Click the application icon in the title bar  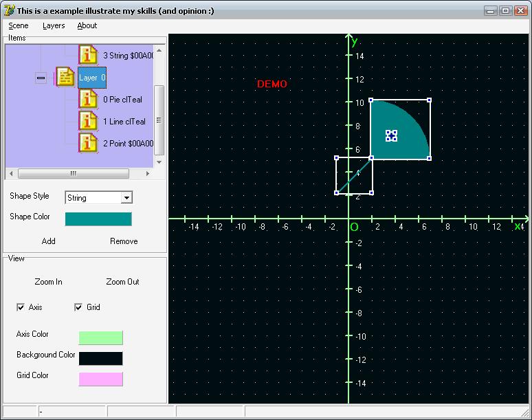9,10
